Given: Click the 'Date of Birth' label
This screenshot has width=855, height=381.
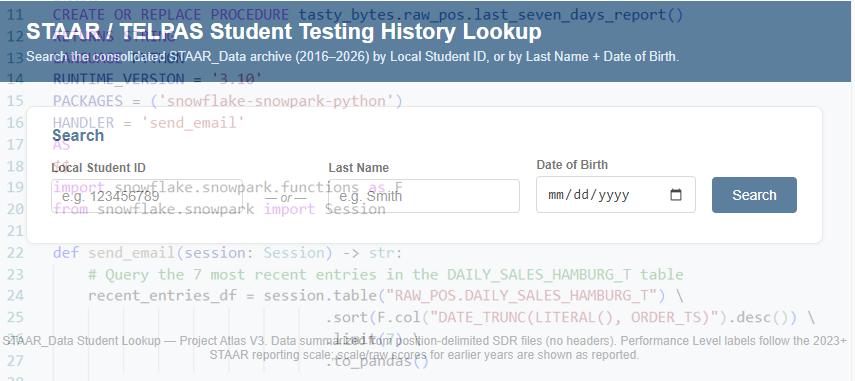Looking at the screenshot, I should pyautogui.click(x=572, y=165).
